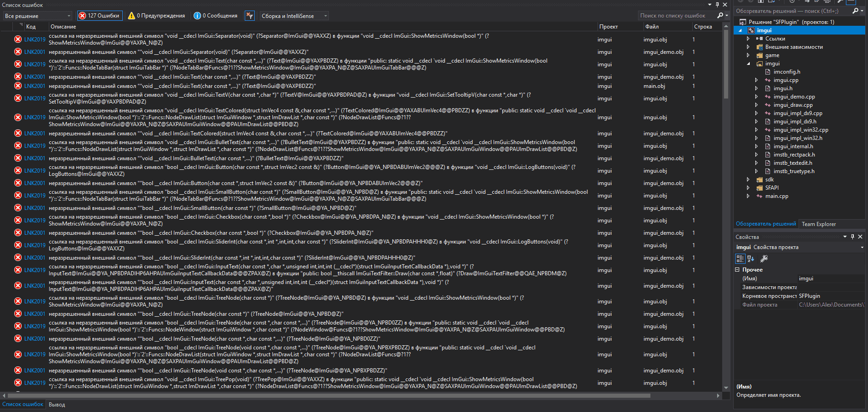Viewport: 868px width, 412px height.
Task: Expand the sdk folder in Solution Explorer
Action: pos(748,180)
